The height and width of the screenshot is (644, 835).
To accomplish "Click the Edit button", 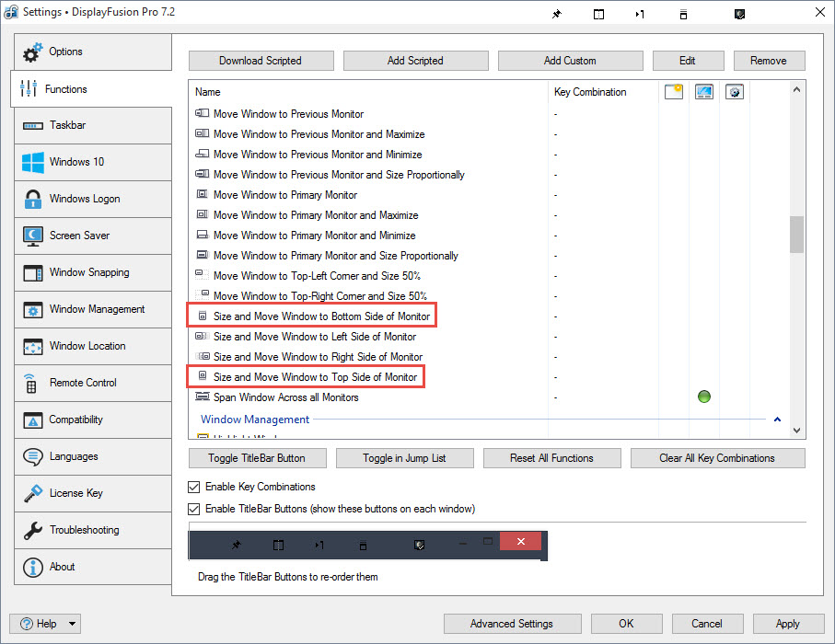I will (x=688, y=61).
